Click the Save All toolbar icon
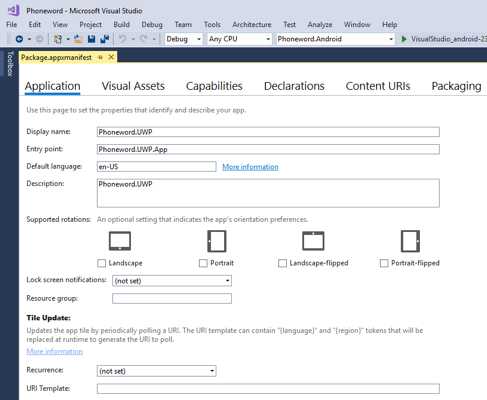Image resolution: width=487 pixels, height=400 pixels. (105, 39)
